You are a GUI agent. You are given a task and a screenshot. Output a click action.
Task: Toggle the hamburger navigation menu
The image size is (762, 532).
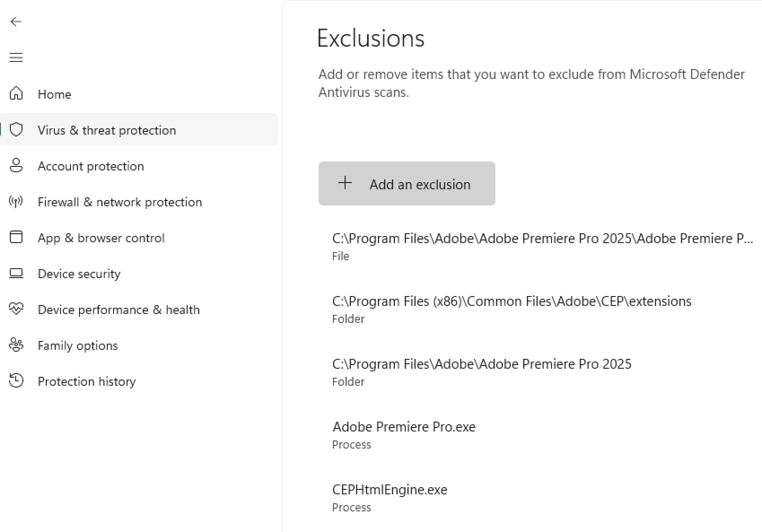[x=16, y=57]
